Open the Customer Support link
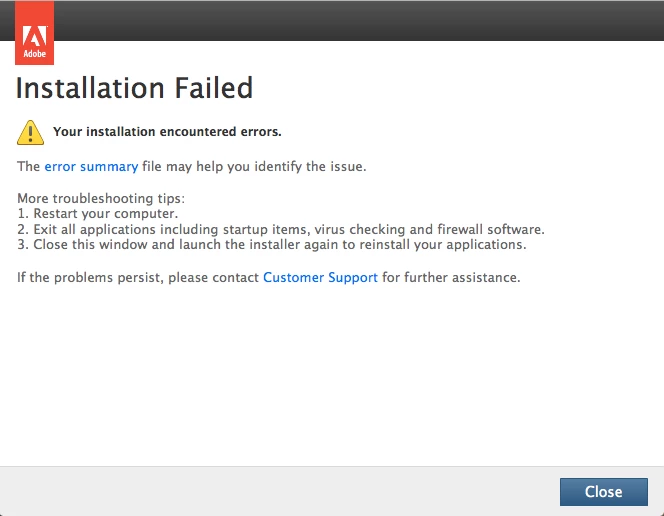Screen dimensions: 664x516 (x=320, y=278)
